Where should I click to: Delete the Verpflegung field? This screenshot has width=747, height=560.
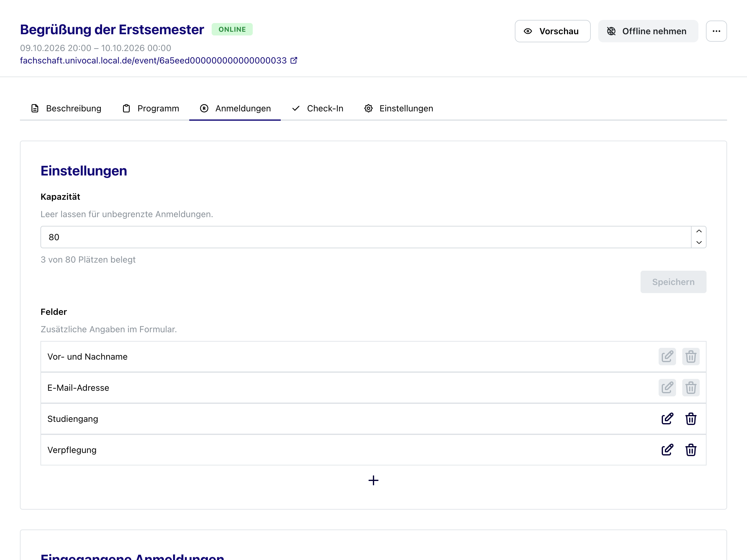(691, 450)
